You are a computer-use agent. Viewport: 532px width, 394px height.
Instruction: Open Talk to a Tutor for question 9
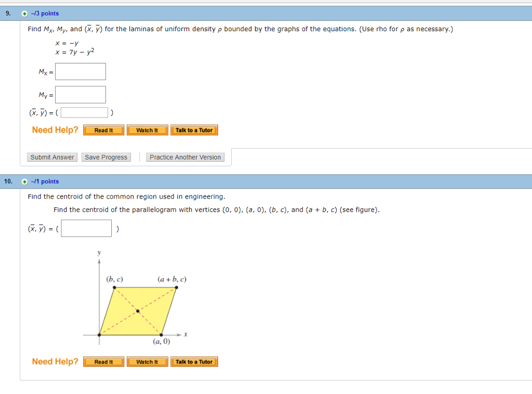click(x=194, y=130)
